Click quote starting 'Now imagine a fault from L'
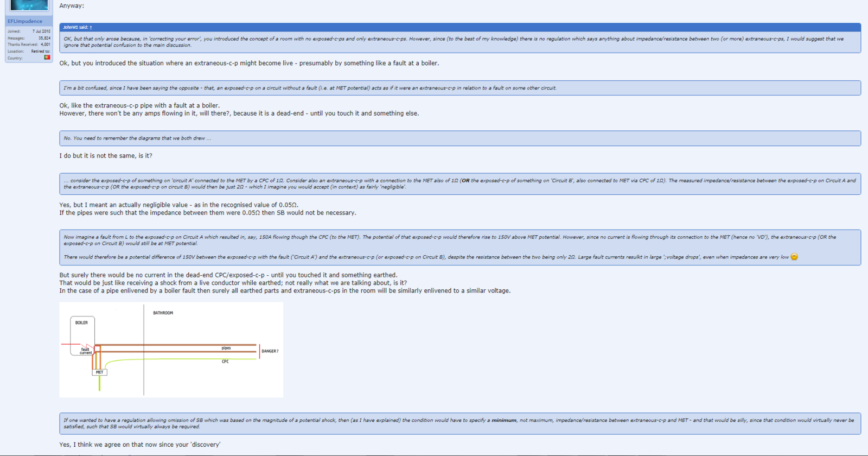Screen dimensions: 868x456 pyautogui.click(x=459, y=247)
